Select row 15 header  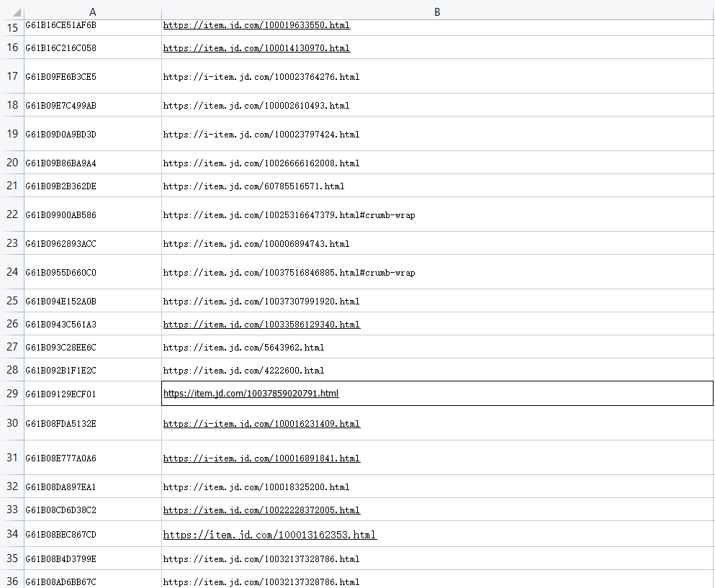click(12, 28)
